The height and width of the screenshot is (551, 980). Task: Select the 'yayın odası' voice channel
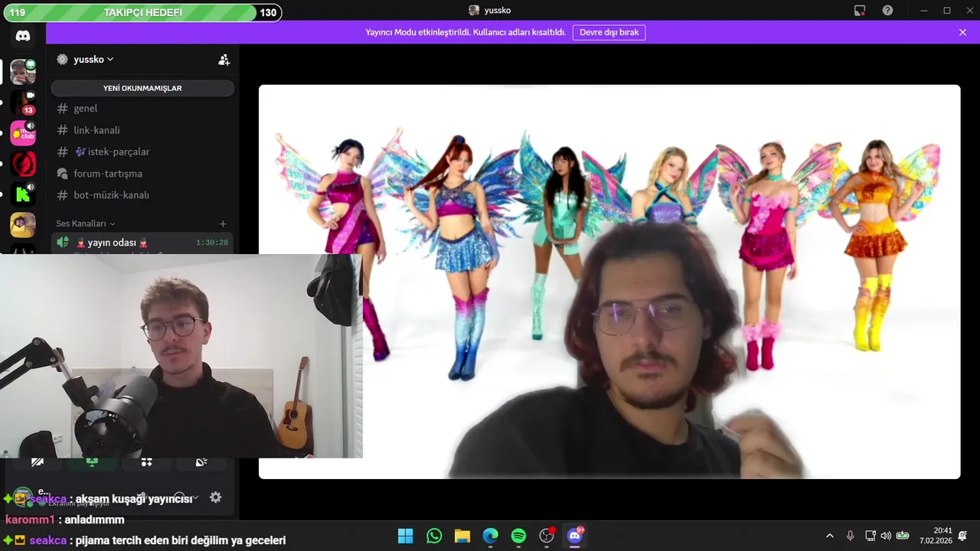point(142,243)
